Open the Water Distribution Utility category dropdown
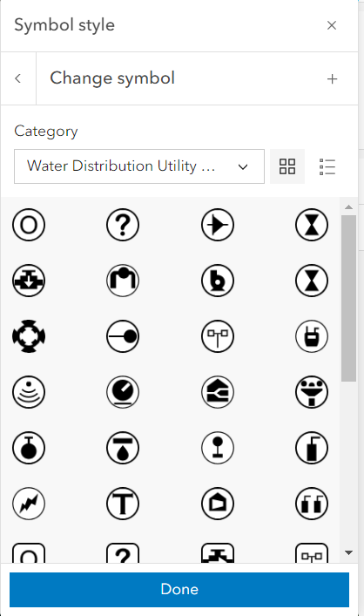Screen dimensions: 364x616 point(139,166)
